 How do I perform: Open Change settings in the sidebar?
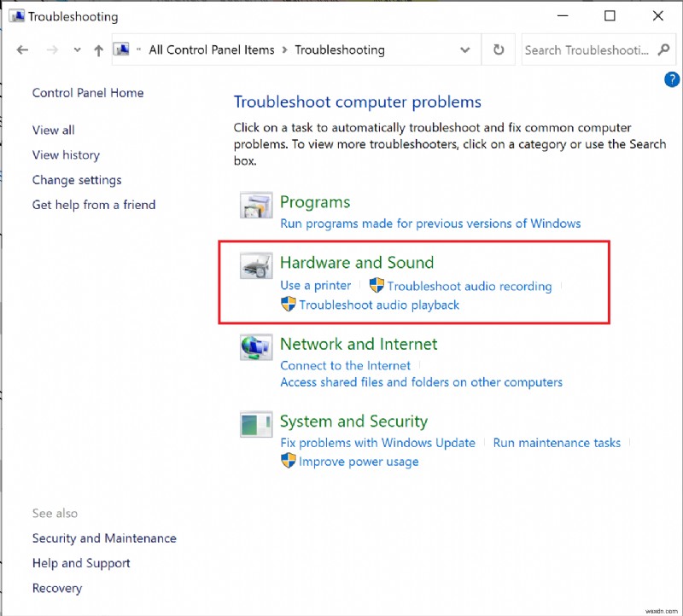point(77,180)
